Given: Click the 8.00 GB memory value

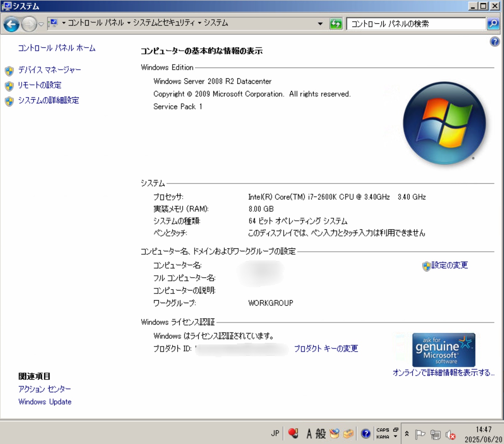Looking at the screenshot, I should click(x=261, y=209).
